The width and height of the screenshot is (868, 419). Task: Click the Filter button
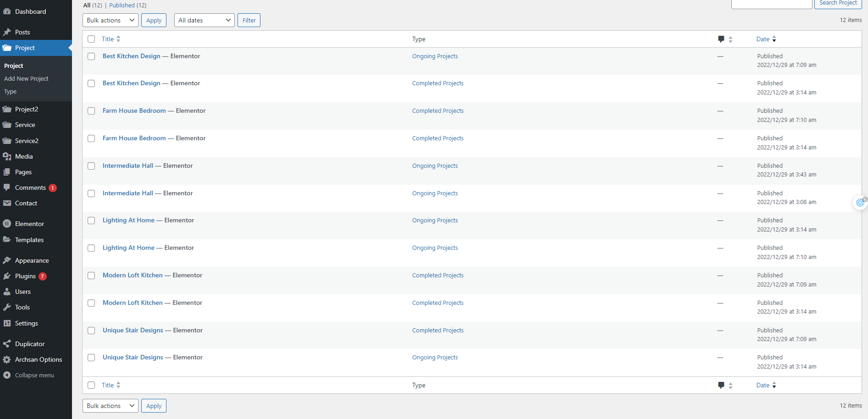point(249,20)
